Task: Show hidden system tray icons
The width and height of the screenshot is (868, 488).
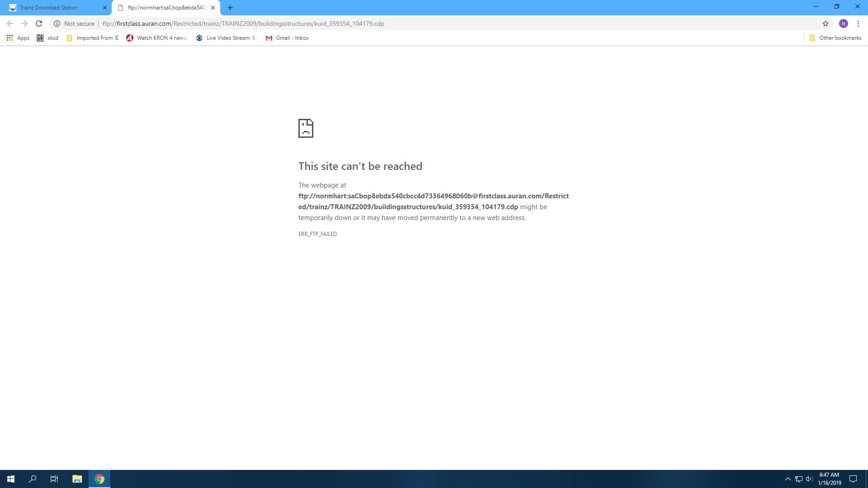Action: point(788,479)
